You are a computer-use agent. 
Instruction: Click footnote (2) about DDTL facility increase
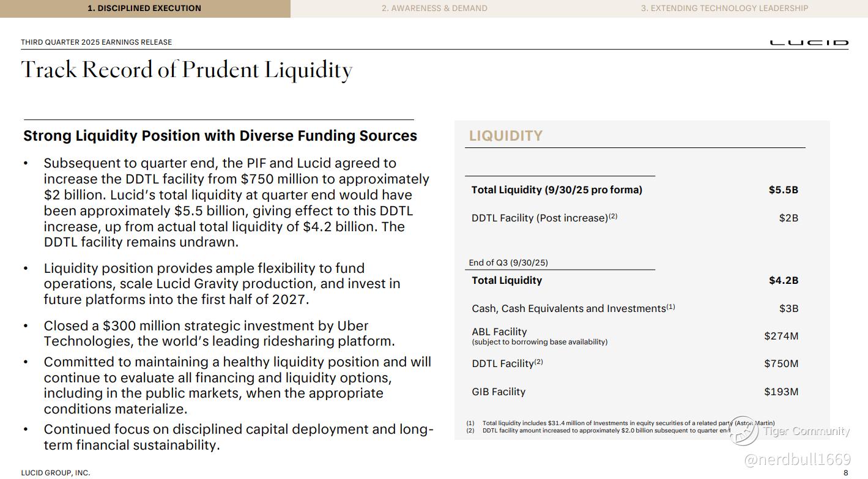(598, 430)
